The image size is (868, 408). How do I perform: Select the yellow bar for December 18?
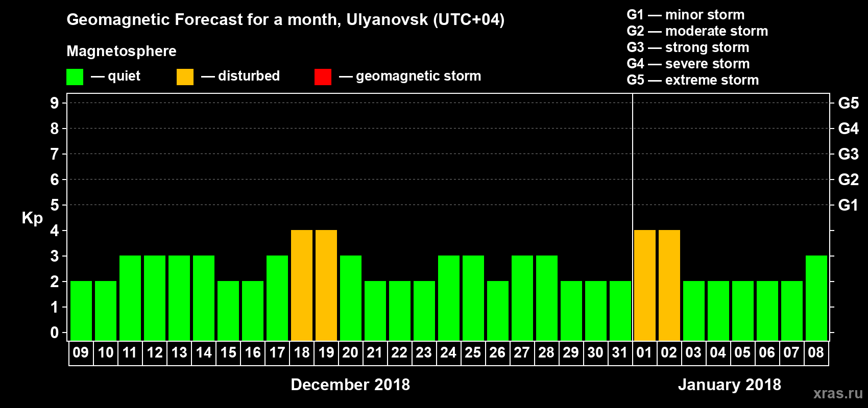[x=302, y=285]
